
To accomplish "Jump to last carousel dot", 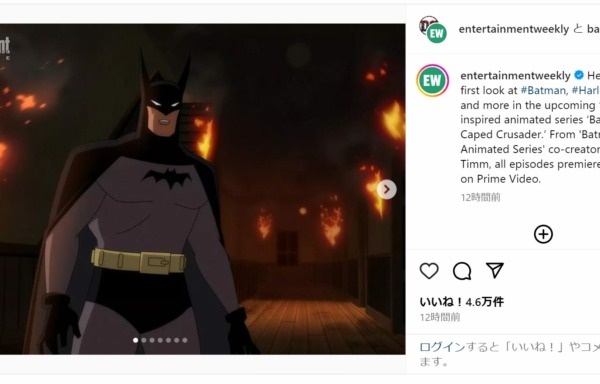I will (185, 340).
